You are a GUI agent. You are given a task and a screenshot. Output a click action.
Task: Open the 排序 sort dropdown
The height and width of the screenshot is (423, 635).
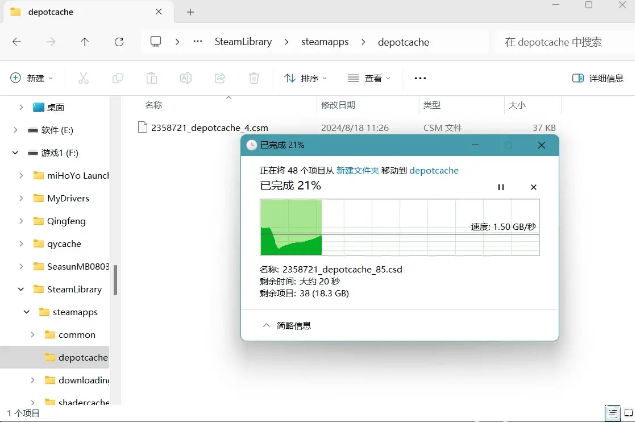click(x=307, y=78)
